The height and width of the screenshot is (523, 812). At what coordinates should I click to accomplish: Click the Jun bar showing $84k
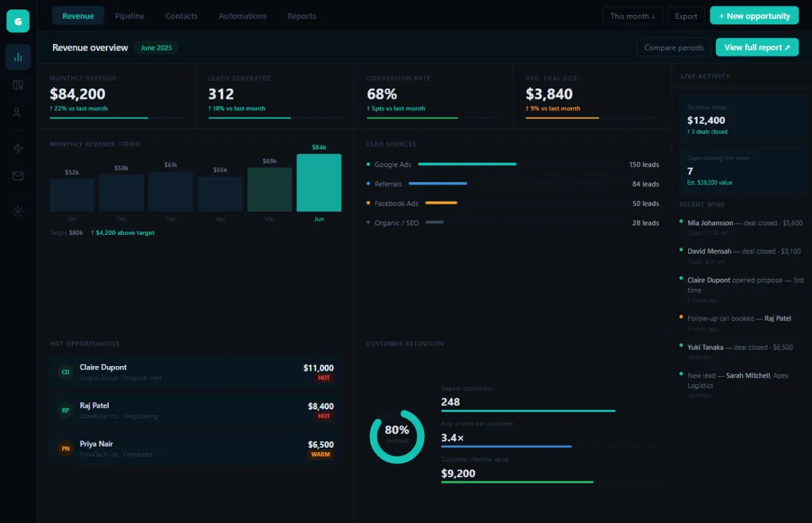319,183
